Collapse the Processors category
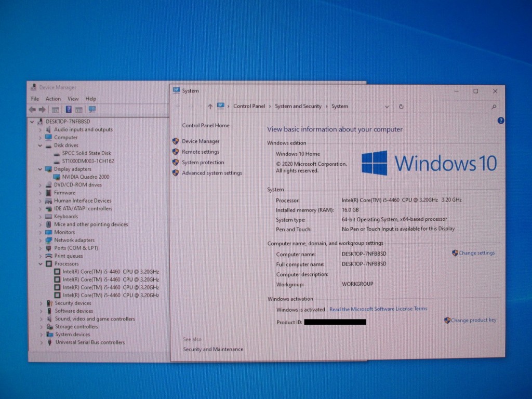The height and width of the screenshot is (399, 532). click(x=41, y=264)
